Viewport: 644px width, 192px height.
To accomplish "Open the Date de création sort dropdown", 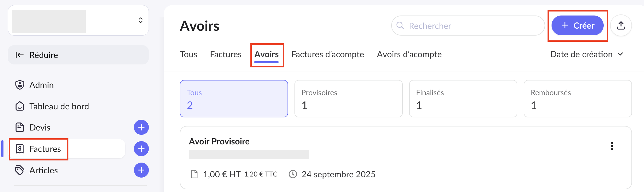I will (x=587, y=54).
